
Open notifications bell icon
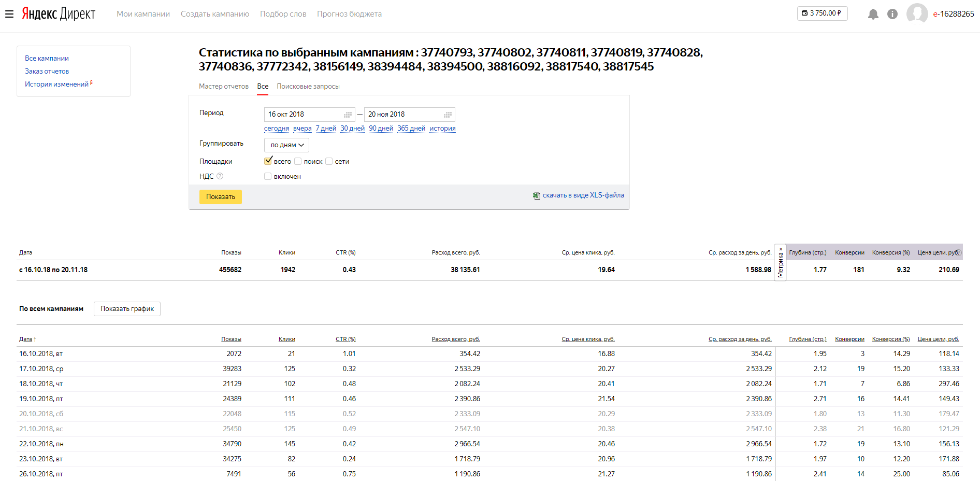873,14
